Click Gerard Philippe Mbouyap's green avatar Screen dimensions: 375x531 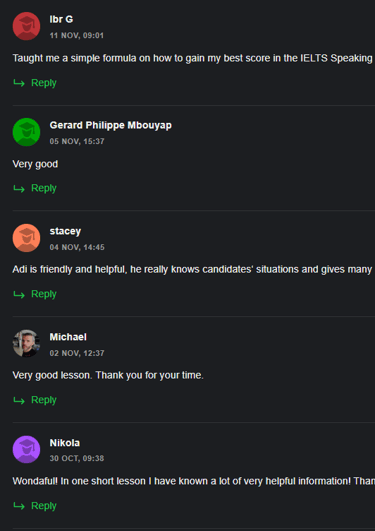[26, 132]
